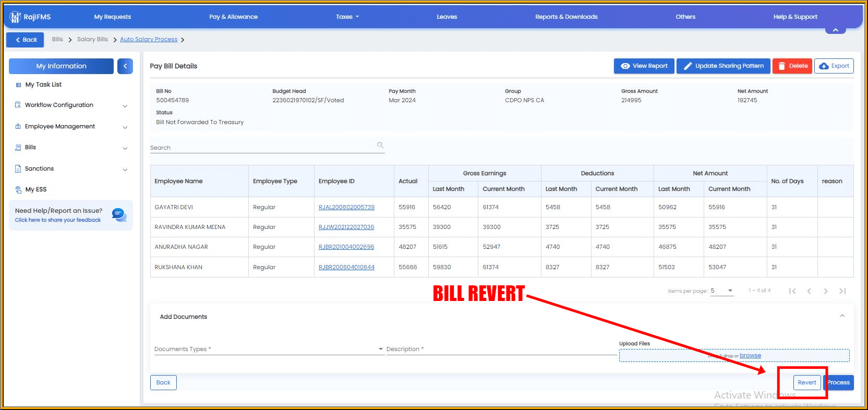The width and height of the screenshot is (868, 410).
Task: Open employee ID RJBR200604010644 link
Action: click(x=346, y=267)
